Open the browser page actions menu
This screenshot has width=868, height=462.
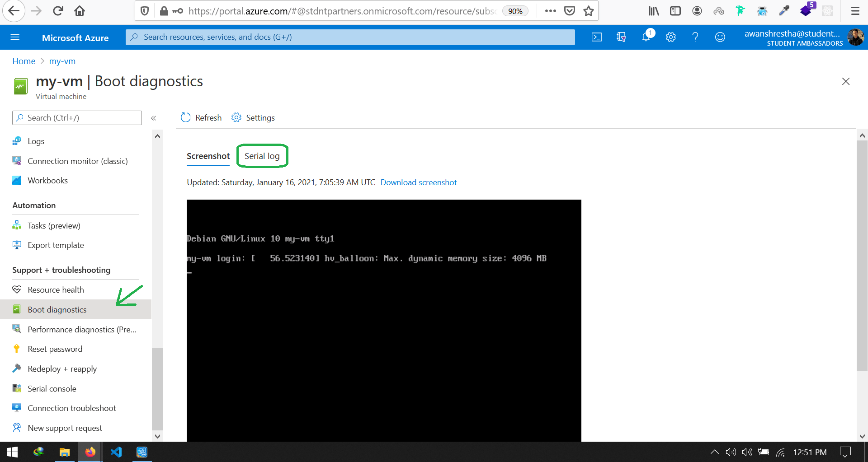click(x=551, y=11)
